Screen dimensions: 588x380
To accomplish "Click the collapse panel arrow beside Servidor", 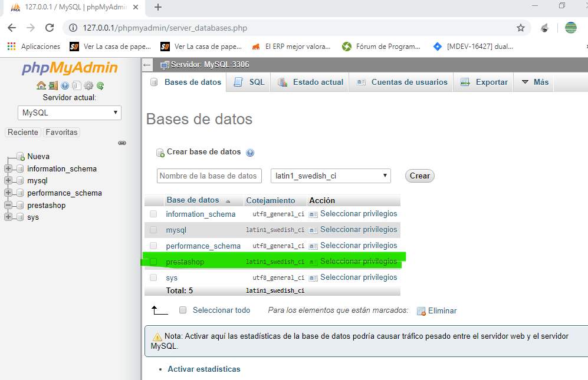I will click(x=147, y=65).
